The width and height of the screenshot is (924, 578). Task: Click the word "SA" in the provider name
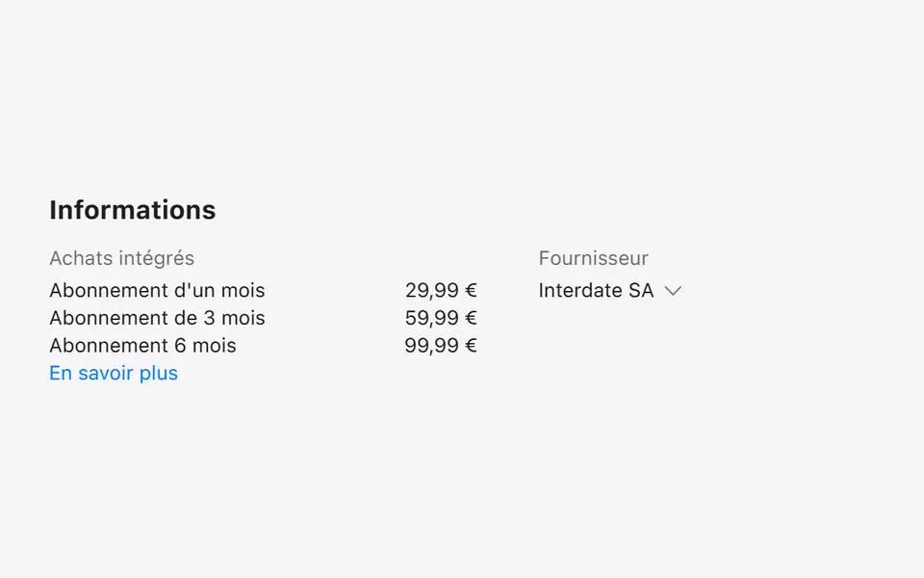[641, 290]
